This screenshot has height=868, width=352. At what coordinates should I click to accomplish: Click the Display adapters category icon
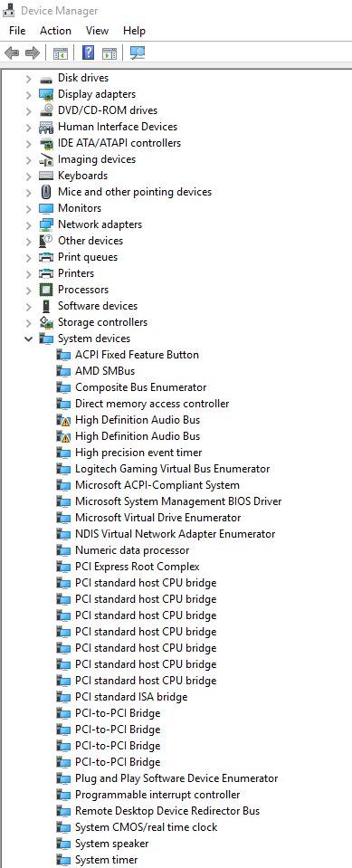point(46,94)
